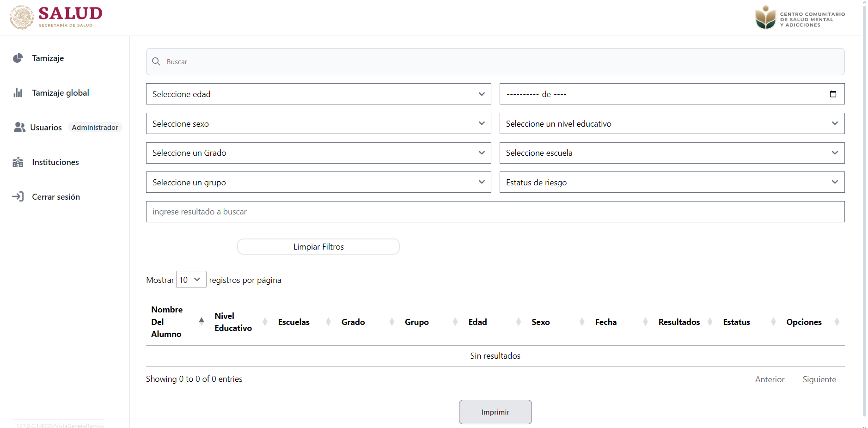
Task: Click the SALUD Secretaría de Salud logo
Action: [x=56, y=18]
